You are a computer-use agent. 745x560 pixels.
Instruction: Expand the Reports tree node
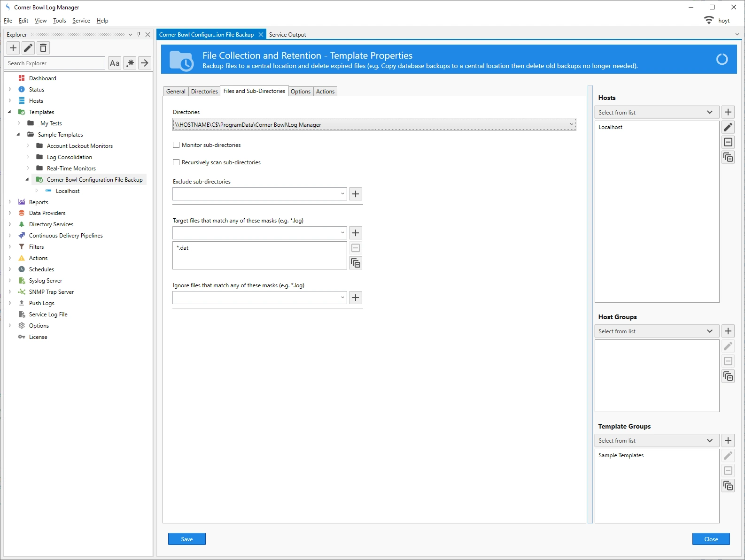pos(10,202)
